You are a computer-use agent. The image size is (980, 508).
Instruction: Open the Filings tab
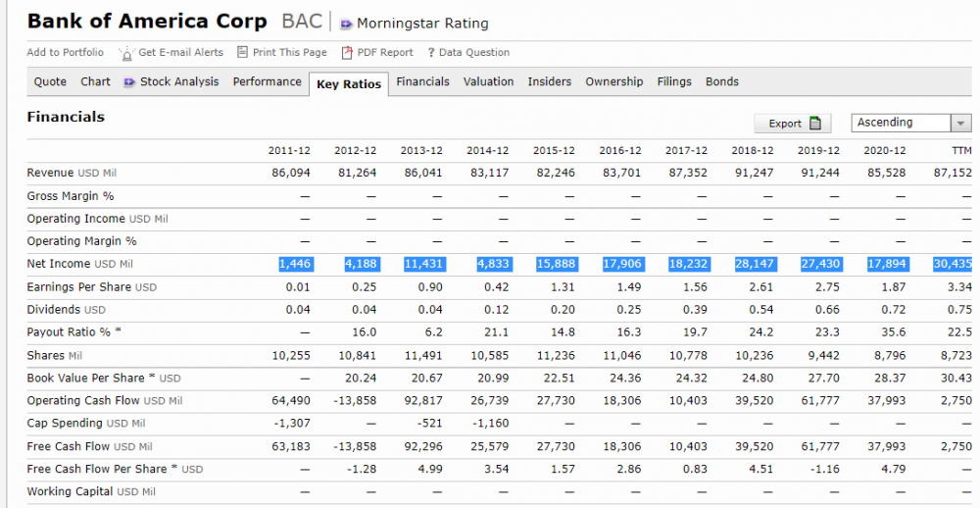674,81
